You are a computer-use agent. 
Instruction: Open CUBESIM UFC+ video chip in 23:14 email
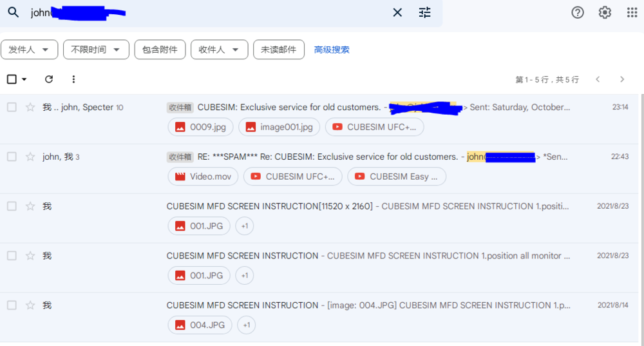click(375, 127)
